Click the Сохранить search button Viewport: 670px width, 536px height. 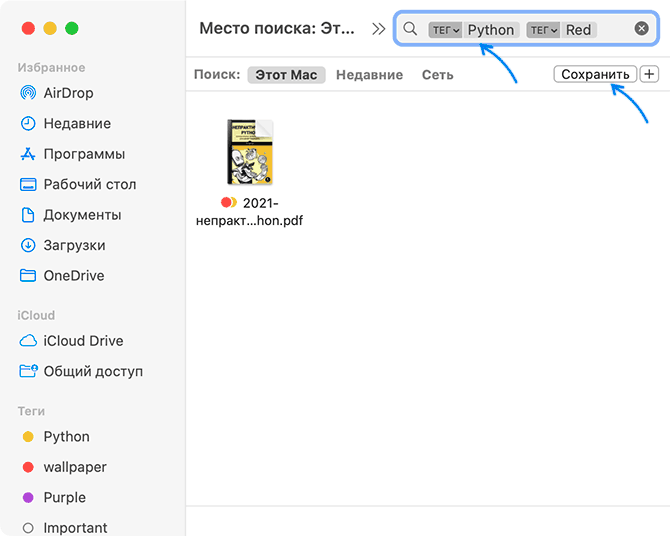595,75
